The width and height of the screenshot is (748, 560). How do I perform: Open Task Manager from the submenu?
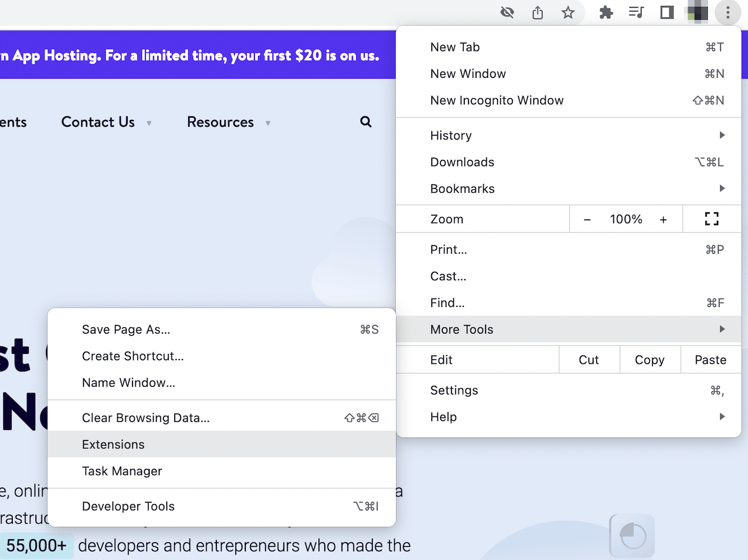pyautogui.click(x=122, y=471)
